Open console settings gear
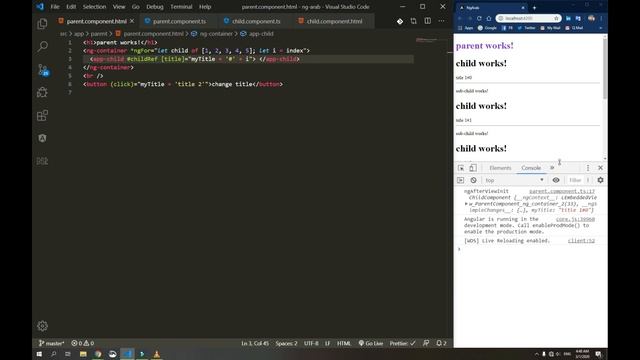640x360 pixels. [x=600, y=180]
